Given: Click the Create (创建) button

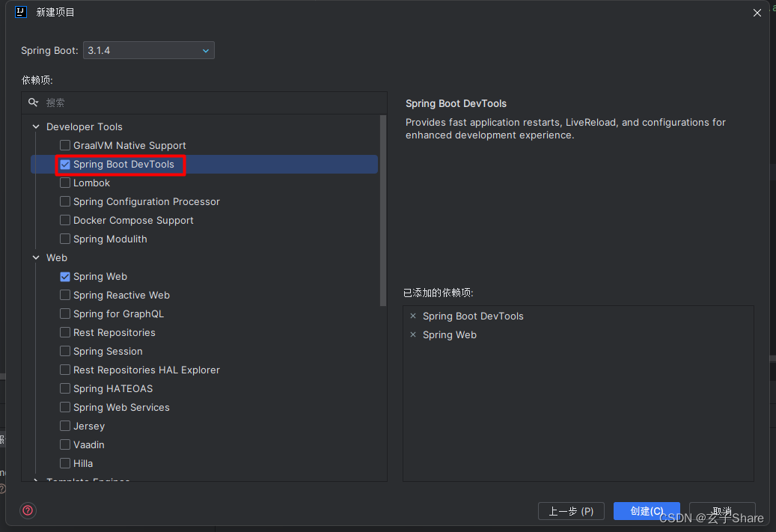Looking at the screenshot, I should [647, 511].
